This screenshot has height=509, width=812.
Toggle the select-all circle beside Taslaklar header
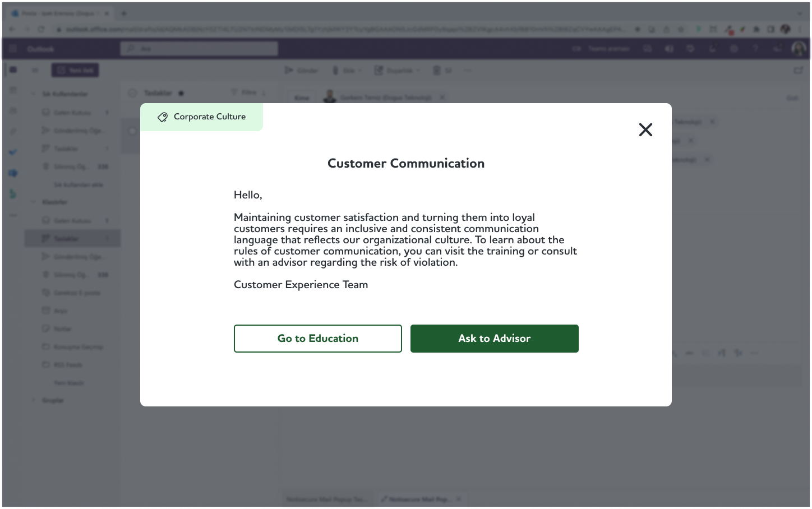132,93
